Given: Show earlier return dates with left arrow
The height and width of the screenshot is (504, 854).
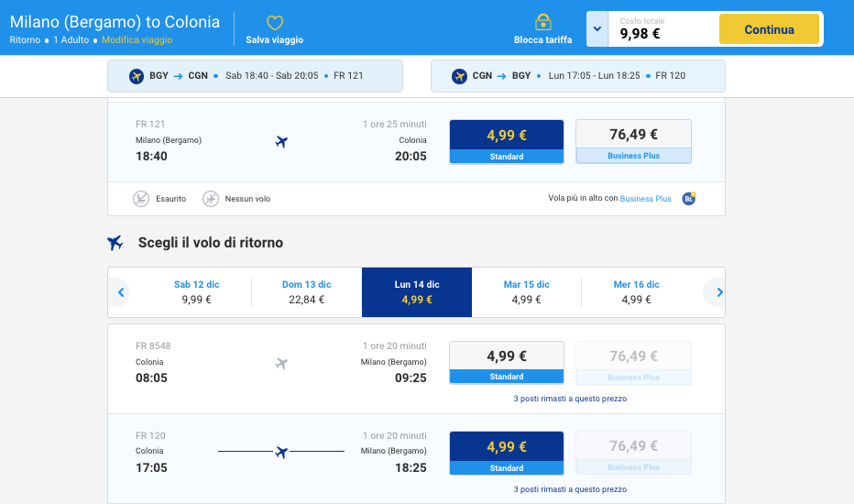Looking at the screenshot, I should tap(120, 292).
